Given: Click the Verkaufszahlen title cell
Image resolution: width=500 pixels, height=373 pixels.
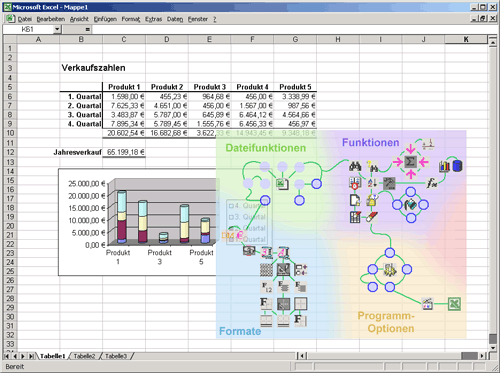Looking at the screenshot, I should tap(93, 68).
